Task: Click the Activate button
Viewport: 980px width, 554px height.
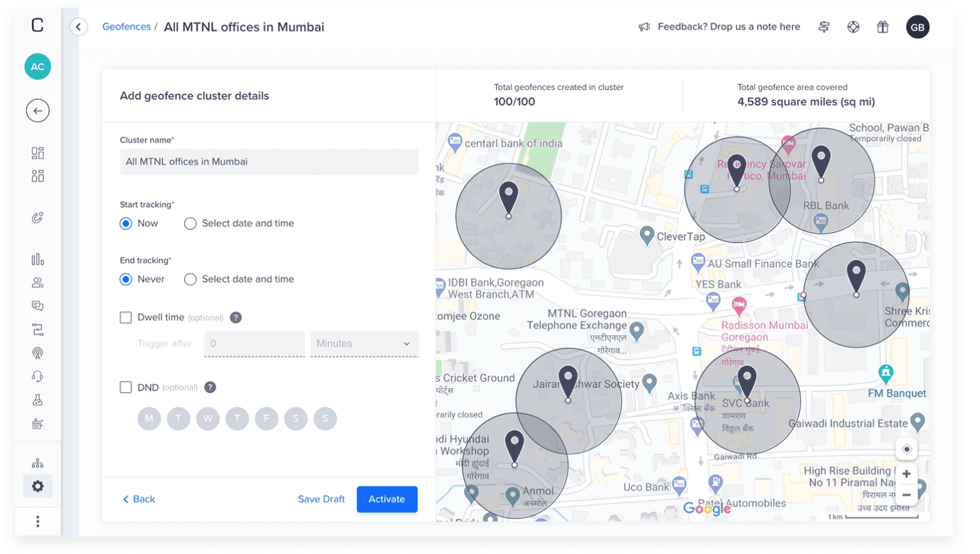Action: (387, 499)
